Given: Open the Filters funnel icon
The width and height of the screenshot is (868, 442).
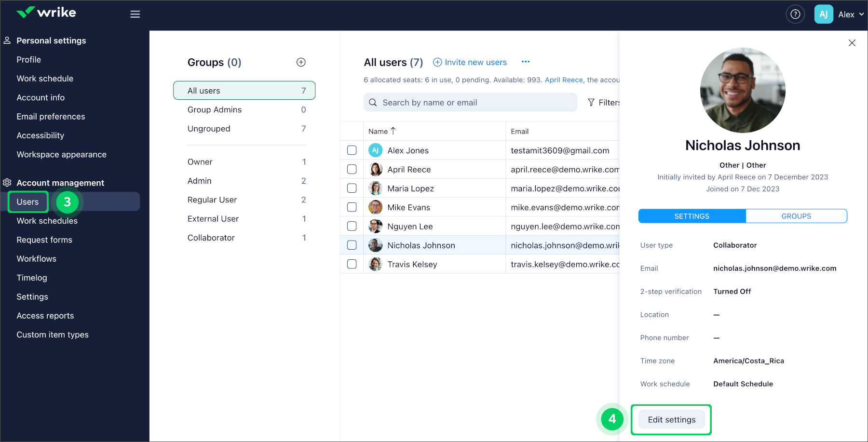Looking at the screenshot, I should pos(591,102).
